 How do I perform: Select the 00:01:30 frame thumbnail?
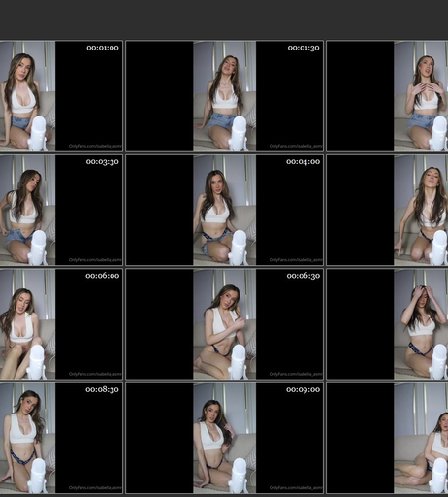(x=224, y=96)
